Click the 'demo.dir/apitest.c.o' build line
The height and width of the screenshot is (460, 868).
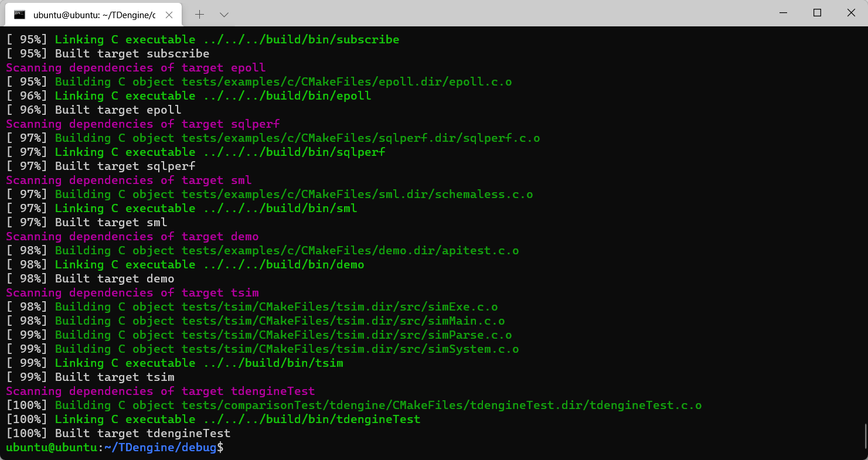coord(263,251)
